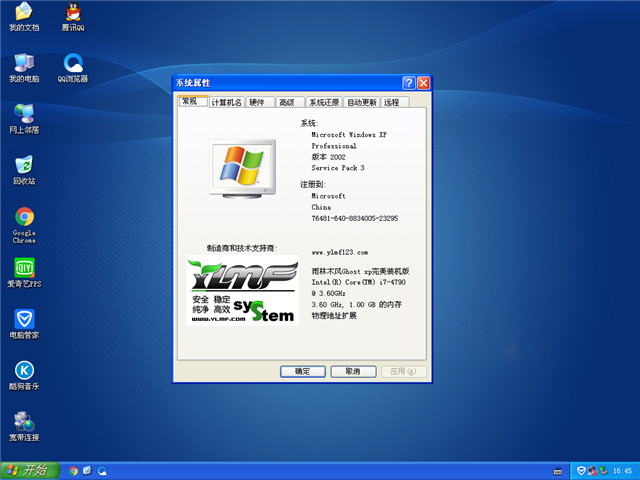Click the 16:45 taskbar clock
The width and height of the screenshot is (640, 480).
click(x=622, y=471)
